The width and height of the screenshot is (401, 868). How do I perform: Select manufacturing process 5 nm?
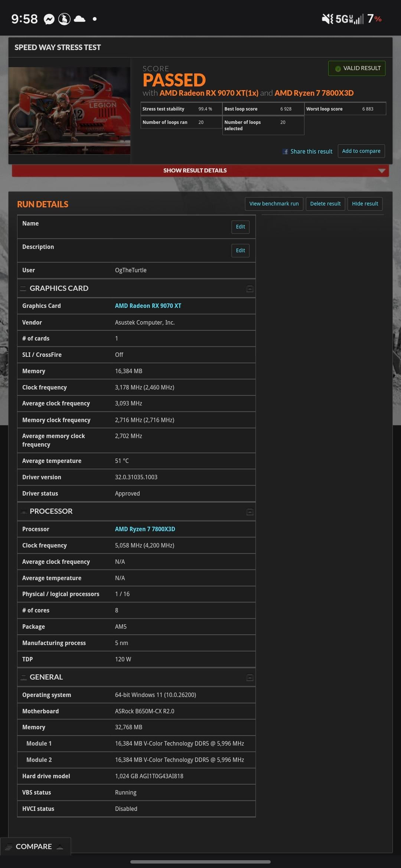121,643
